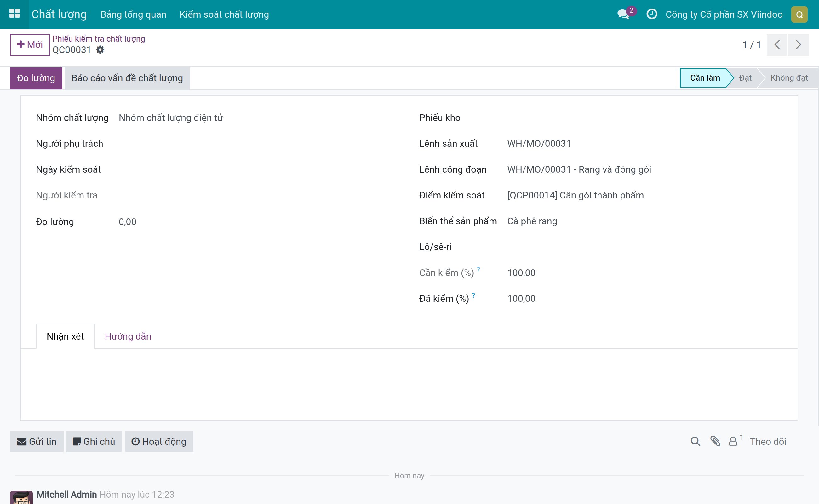Viewport: 819px width, 504px height.
Task: Click Hoạt động button
Action: pos(159,441)
